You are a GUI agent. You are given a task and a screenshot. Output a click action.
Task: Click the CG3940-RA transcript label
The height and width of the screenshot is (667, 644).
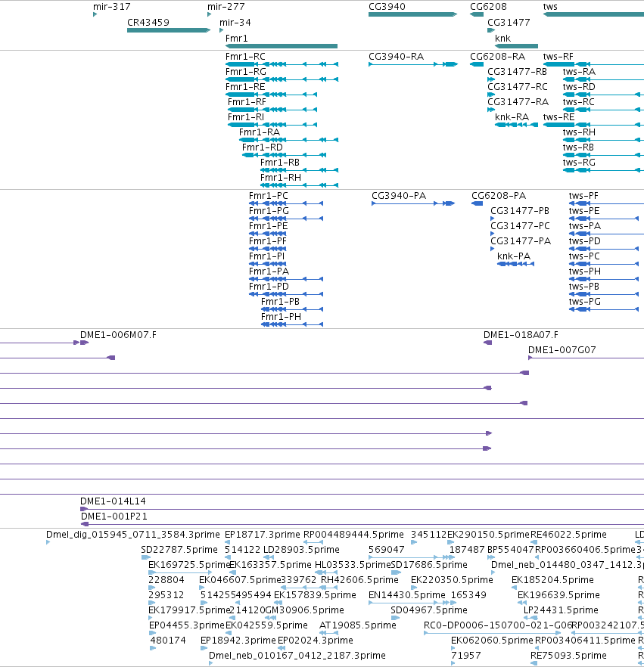click(x=397, y=57)
